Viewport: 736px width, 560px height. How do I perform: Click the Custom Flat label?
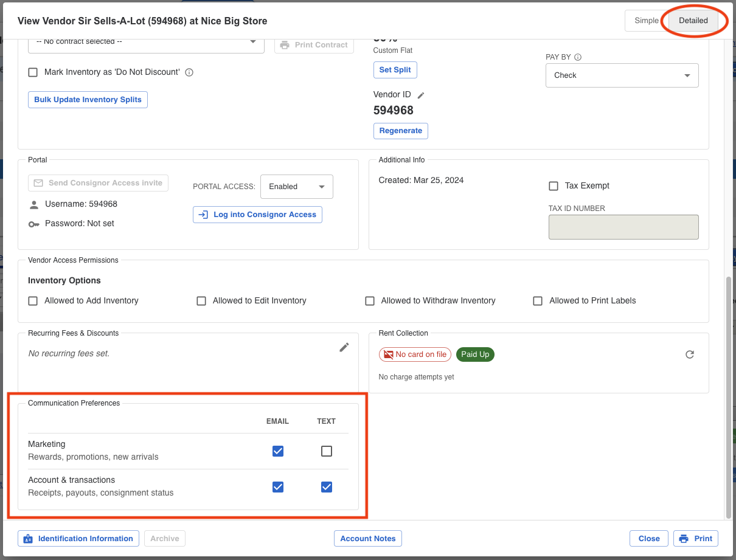click(393, 50)
